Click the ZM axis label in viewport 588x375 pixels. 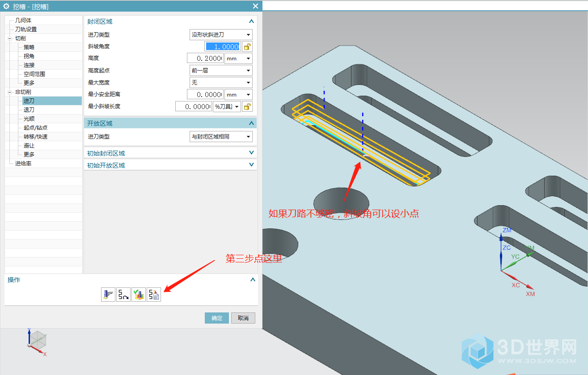point(507,230)
